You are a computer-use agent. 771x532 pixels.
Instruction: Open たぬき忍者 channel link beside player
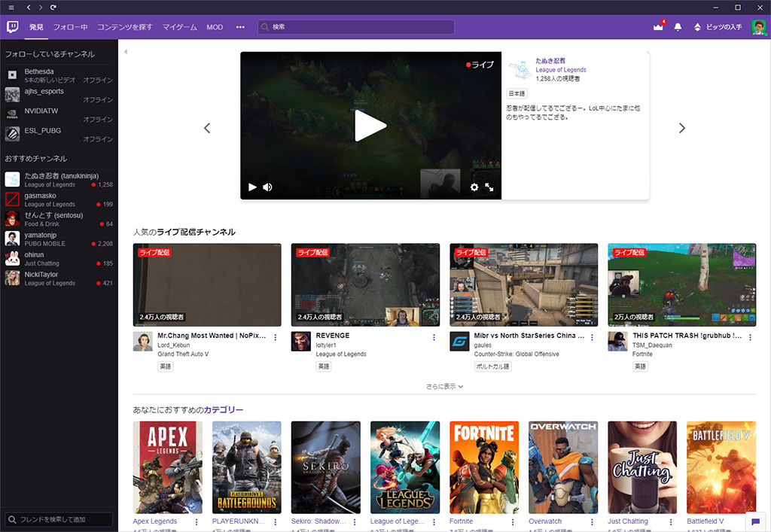(550, 61)
